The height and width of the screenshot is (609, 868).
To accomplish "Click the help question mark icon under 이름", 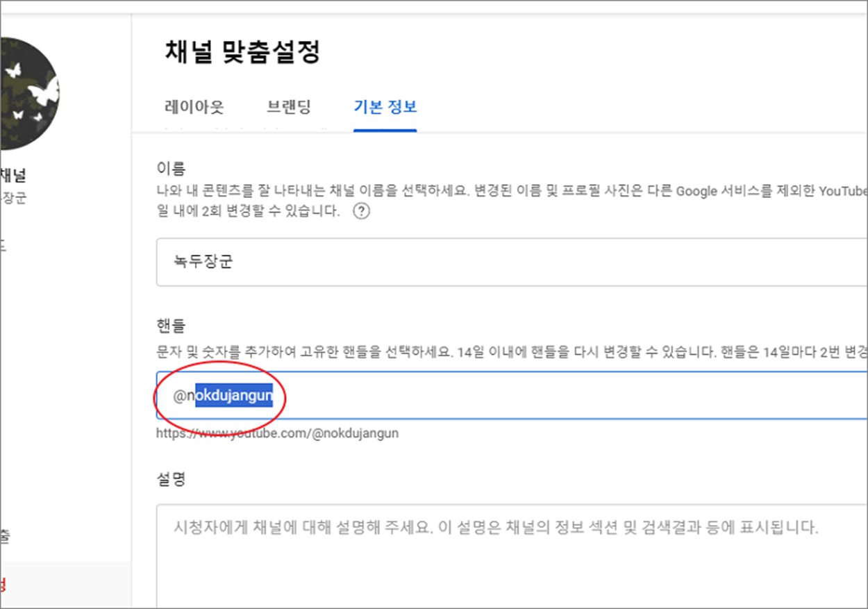I will coord(361,211).
